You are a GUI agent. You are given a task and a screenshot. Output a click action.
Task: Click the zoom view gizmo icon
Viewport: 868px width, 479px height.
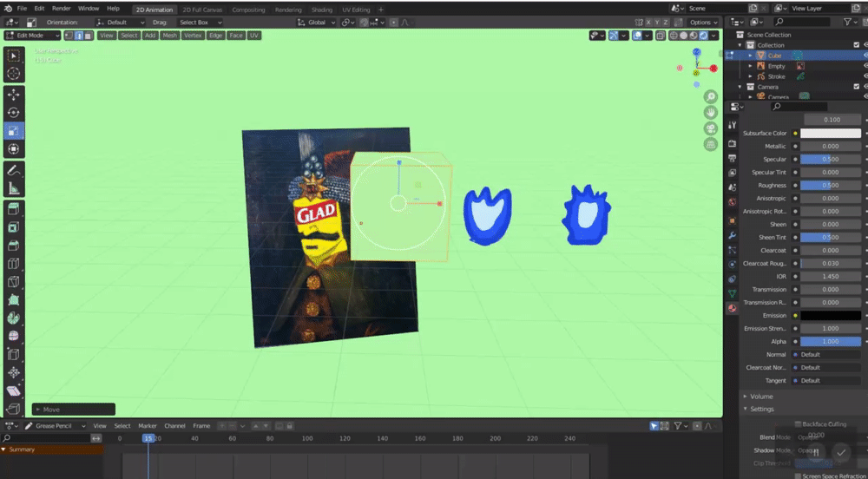pos(710,97)
